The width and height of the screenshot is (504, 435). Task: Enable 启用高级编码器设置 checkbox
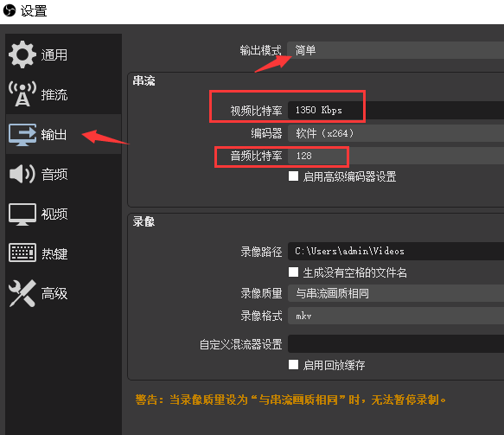293,176
